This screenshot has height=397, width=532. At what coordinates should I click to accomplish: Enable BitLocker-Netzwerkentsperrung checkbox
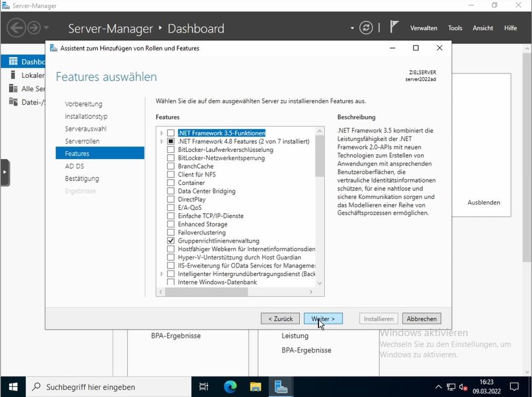pyautogui.click(x=171, y=158)
